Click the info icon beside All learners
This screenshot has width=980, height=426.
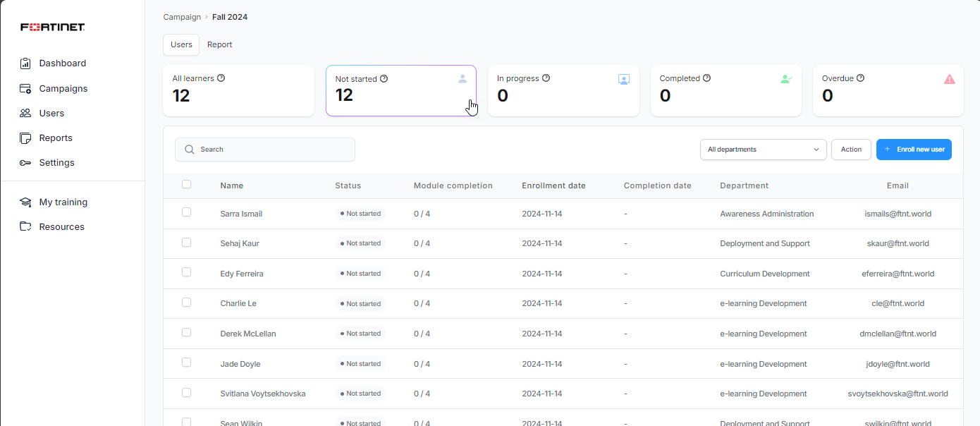221,78
